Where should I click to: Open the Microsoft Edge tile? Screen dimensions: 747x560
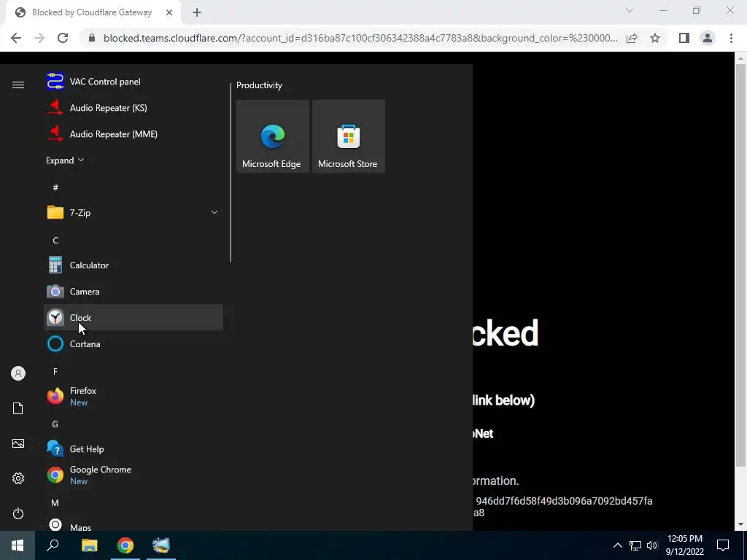pyautogui.click(x=273, y=136)
